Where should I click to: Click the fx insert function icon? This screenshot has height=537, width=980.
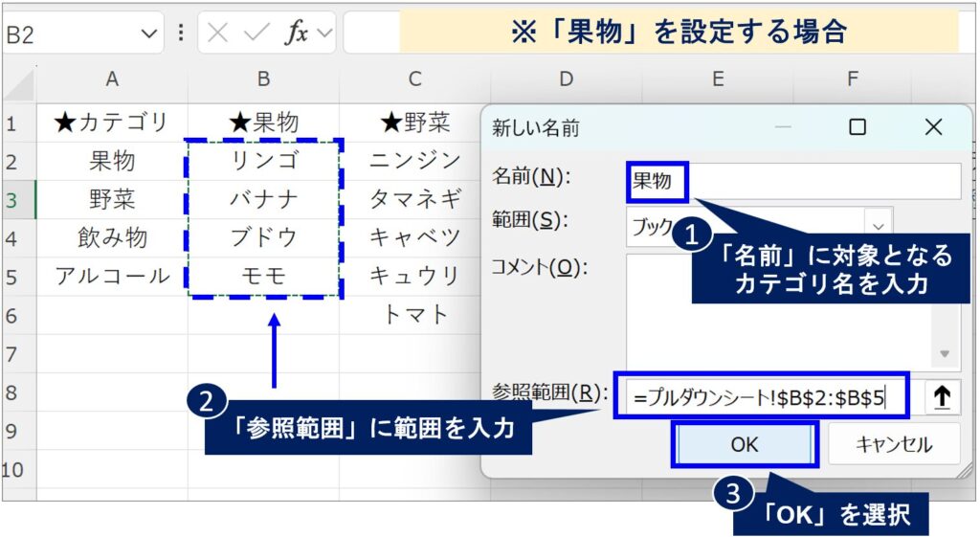[x=297, y=34]
